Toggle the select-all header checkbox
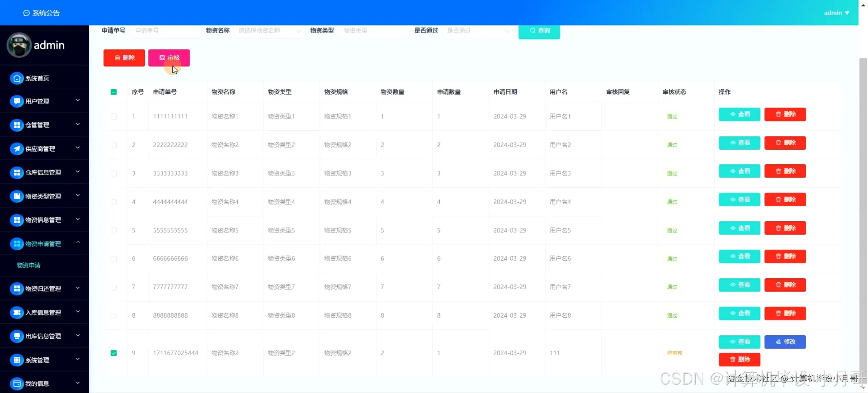This screenshot has height=393, width=868. tap(114, 92)
